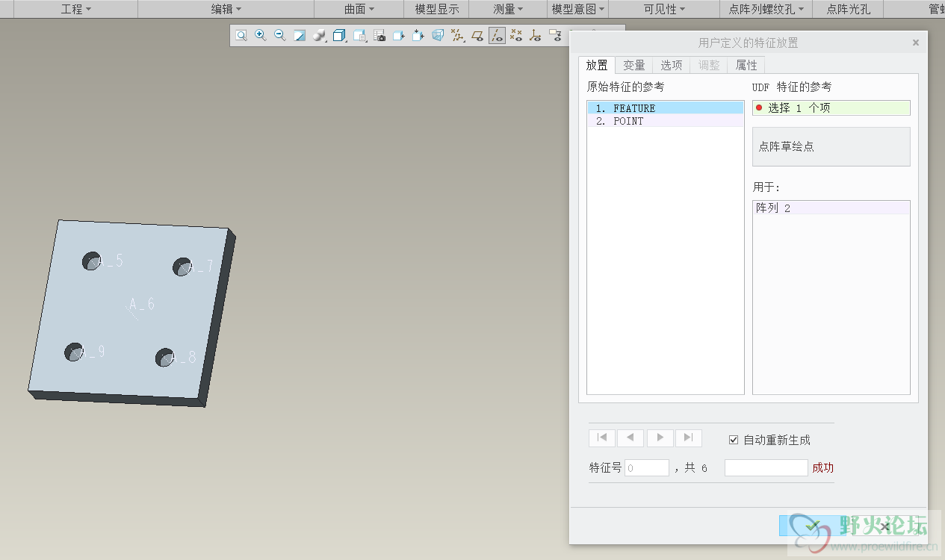Screen dimensions: 945x560
Task: Open the datum display filters dropdown
Action: click(x=458, y=35)
